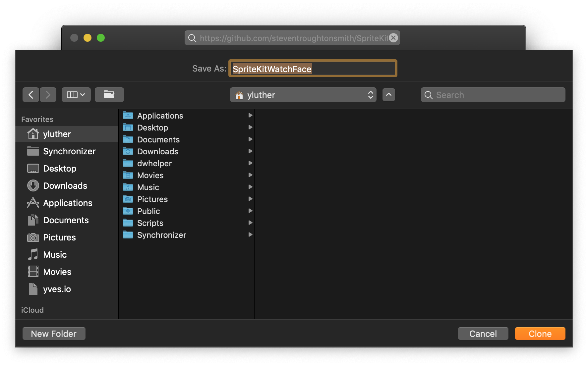Click the music note icon in sidebar

click(33, 254)
